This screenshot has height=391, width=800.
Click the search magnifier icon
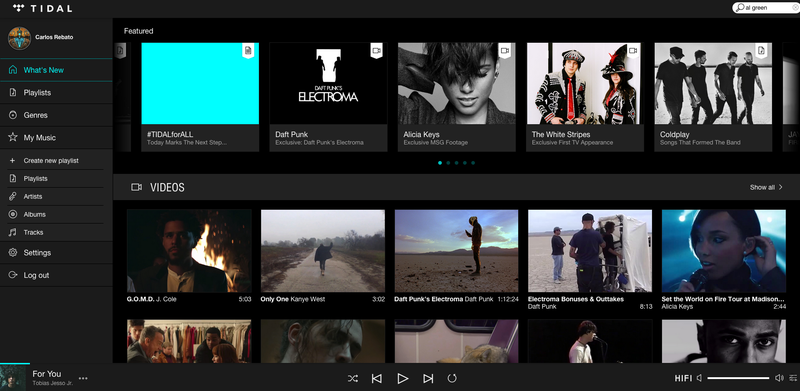tap(739, 8)
